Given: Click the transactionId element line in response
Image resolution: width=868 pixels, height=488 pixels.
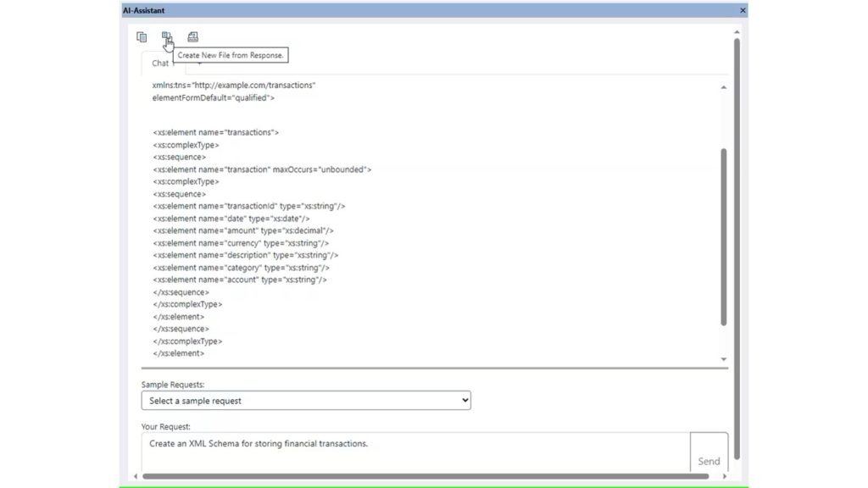Looking at the screenshot, I should click(248, 206).
